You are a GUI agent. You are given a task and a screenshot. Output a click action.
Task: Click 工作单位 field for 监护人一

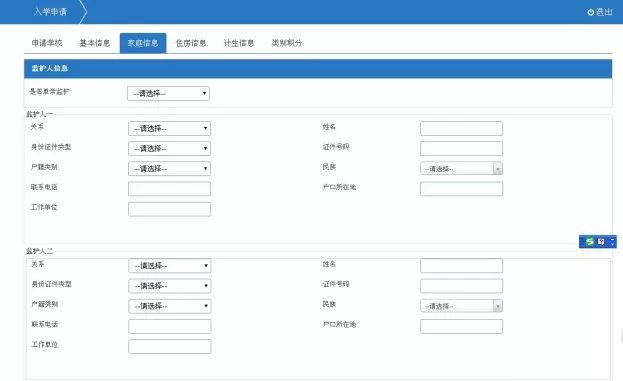(169, 209)
